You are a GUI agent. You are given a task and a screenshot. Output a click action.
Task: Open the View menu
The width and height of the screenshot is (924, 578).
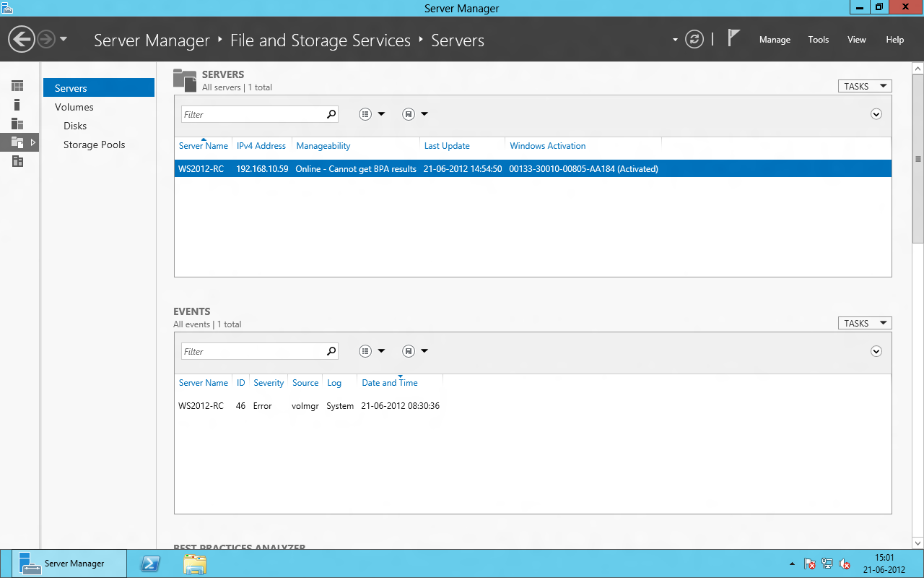click(x=857, y=40)
